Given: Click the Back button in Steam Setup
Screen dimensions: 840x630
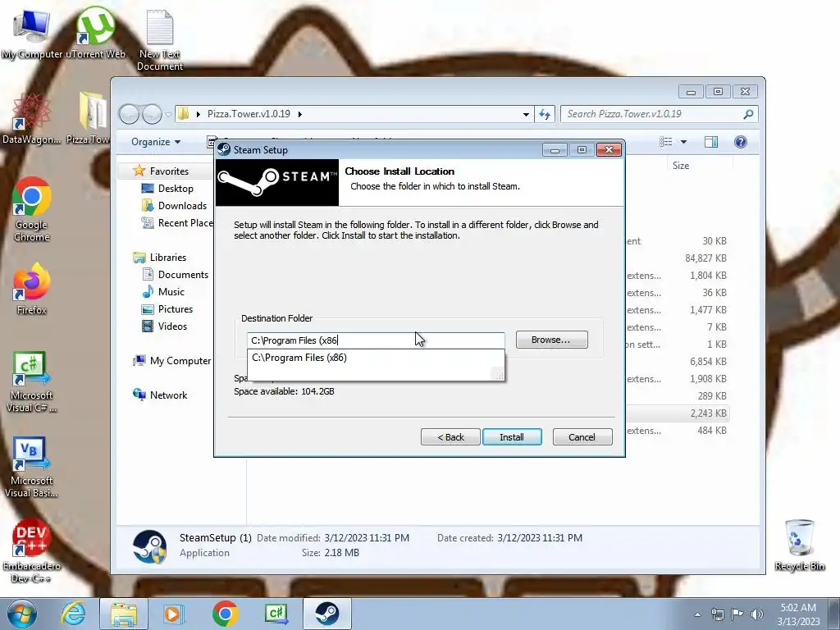Looking at the screenshot, I should [450, 437].
